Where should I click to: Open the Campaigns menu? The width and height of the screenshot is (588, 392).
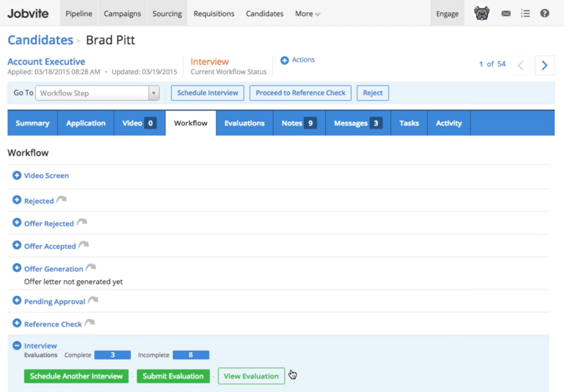122,14
